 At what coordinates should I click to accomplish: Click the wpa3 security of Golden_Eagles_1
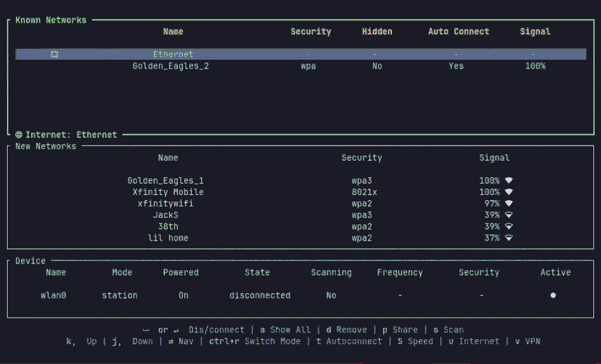pyautogui.click(x=362, y=180)
